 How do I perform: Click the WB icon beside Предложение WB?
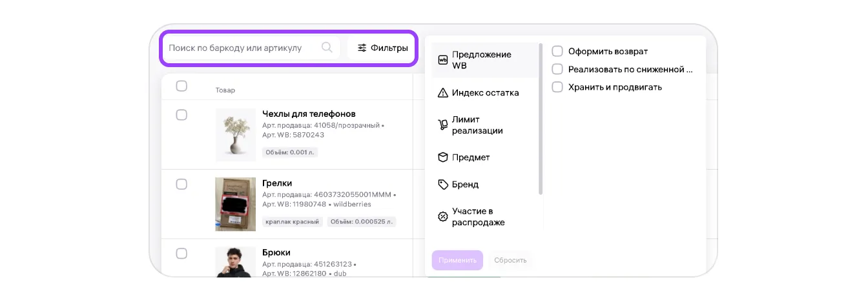(443, 60)
